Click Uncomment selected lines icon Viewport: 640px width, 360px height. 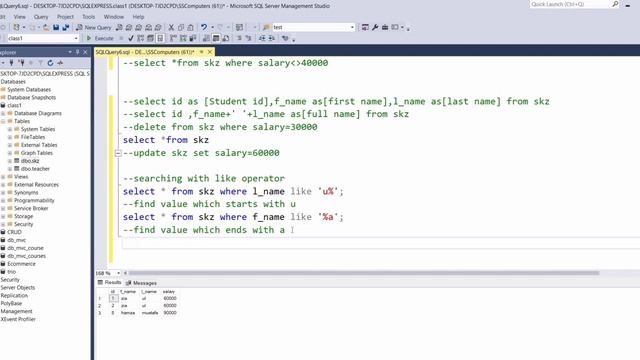(x=248, y=38)
